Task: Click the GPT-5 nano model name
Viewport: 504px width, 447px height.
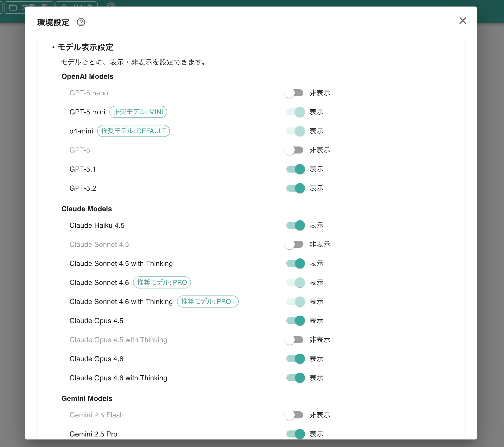Action: coord(89,93)
